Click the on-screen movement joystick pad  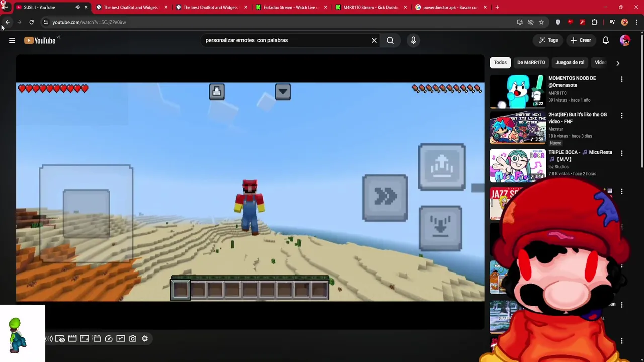pyautogui.click(x=86, y=213)
